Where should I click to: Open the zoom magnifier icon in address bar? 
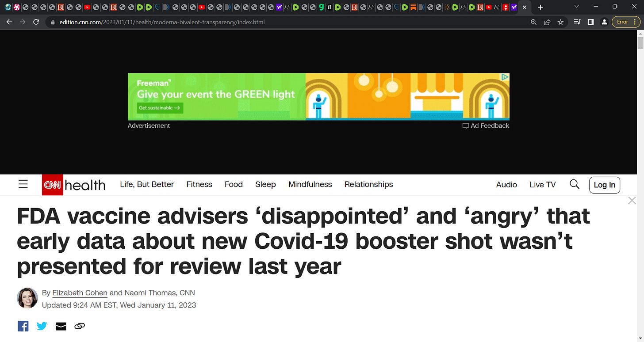pyautogui.click(x=533, y=22)
